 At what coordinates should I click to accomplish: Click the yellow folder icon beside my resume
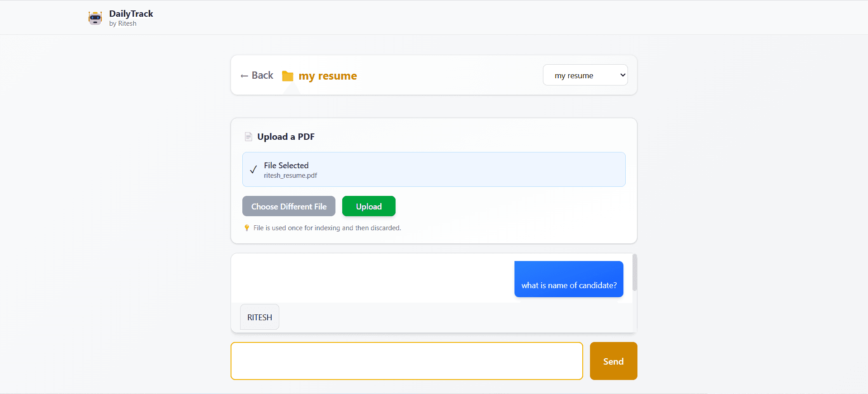pos(288,76)
